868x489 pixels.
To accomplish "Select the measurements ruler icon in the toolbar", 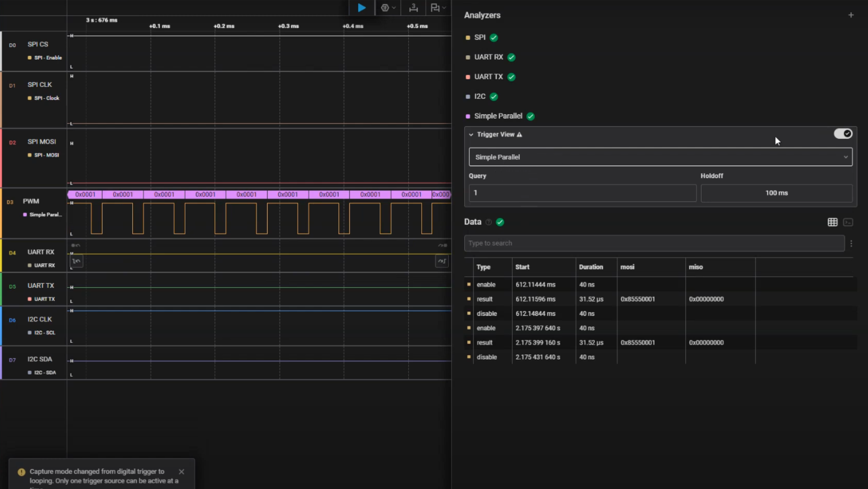I will coord(413,7).
